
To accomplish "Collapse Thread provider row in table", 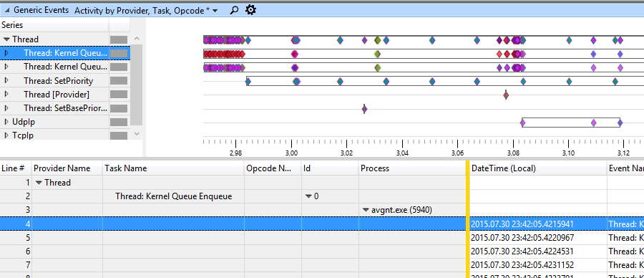I will (39, 183).
